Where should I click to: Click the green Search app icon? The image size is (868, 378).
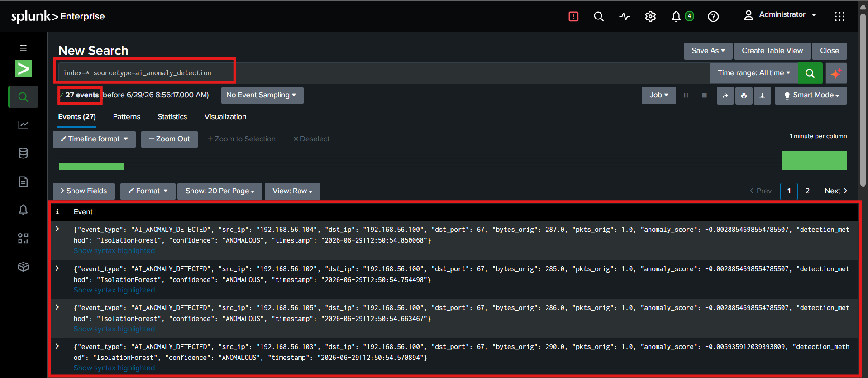coord(24,69)
